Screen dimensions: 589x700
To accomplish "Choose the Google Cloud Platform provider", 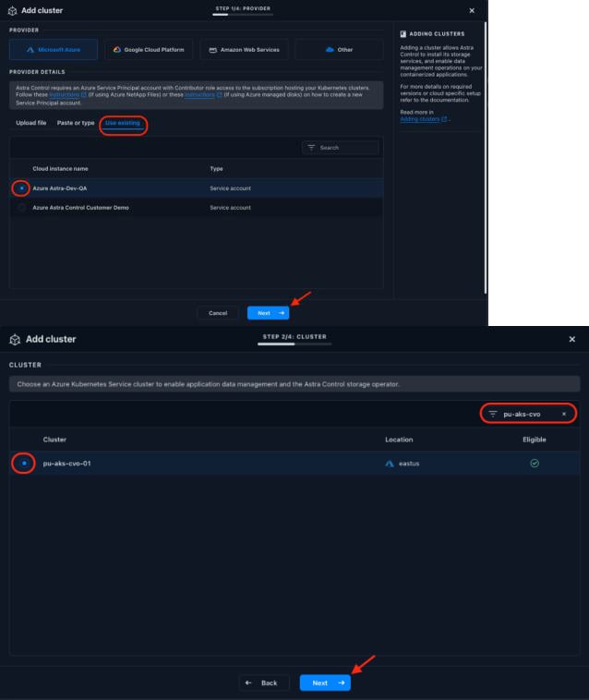I will (150, 49).
